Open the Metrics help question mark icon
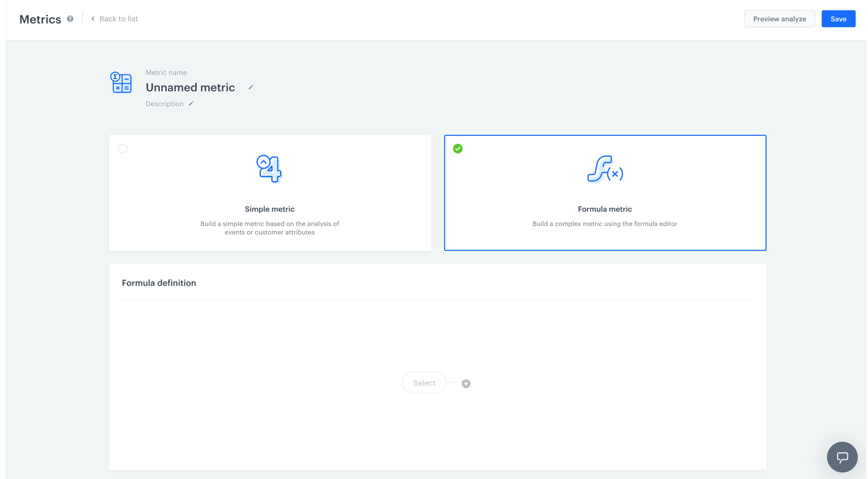Viewport: 868px width, 479px height. 70,19
